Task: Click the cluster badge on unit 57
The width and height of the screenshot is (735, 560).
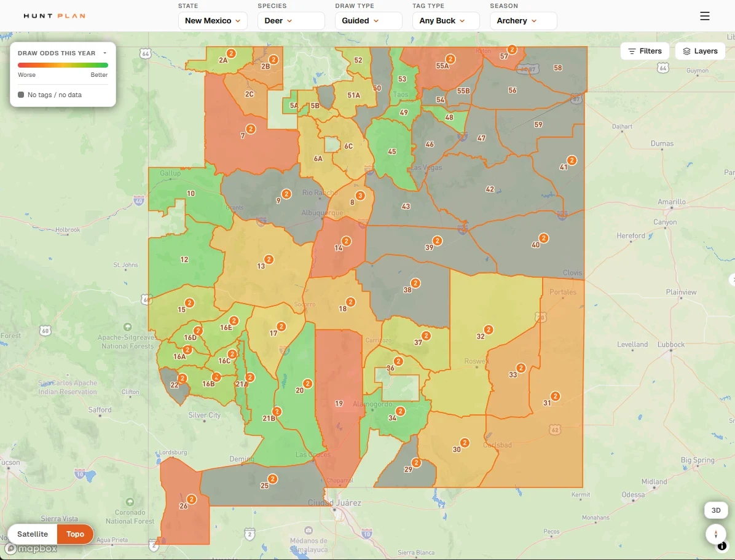Action: pos(513,49)
